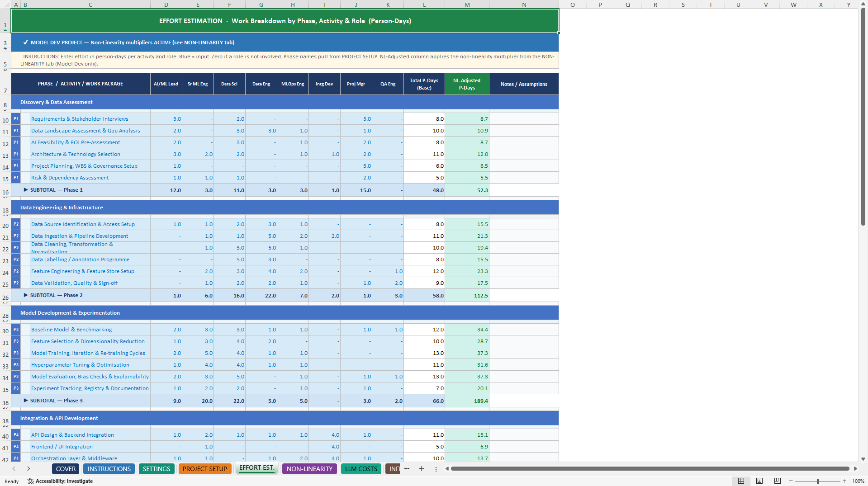Select API Design & Backend Integration cell

click(x=90, y=435)
